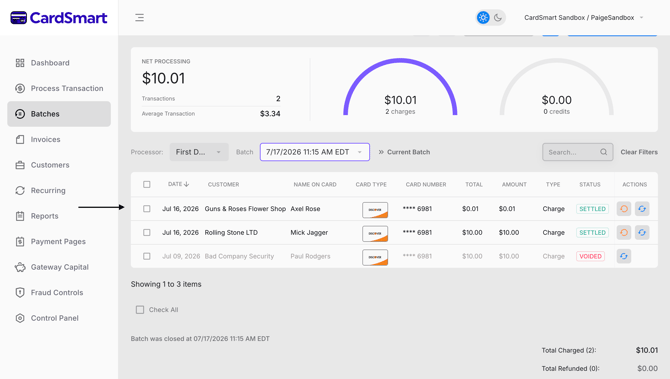Click the Average Transaction value $3.34

(x=270, y=114)
